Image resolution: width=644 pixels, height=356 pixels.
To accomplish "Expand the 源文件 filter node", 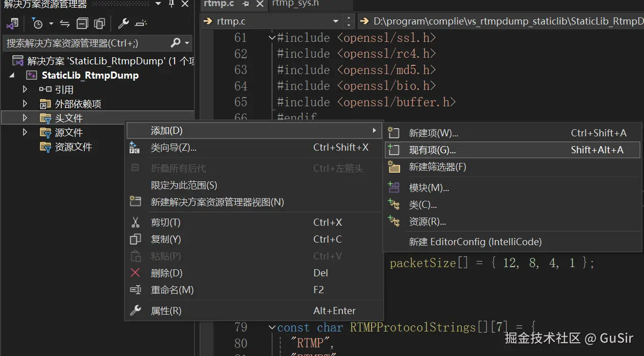I will [x=25, y=132].
